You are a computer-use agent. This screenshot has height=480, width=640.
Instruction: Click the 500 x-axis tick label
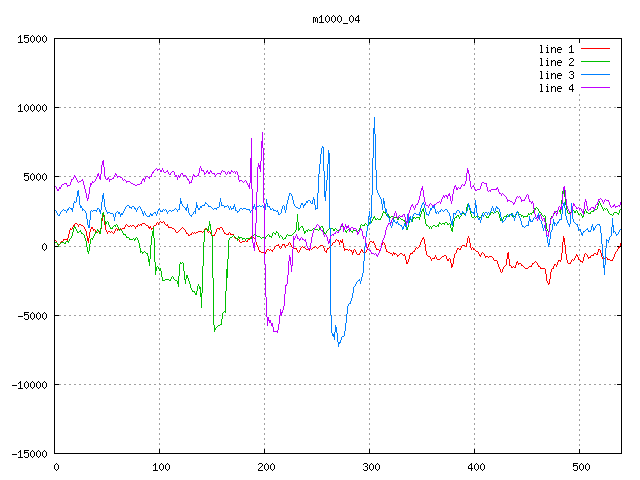tap(580, 467)
